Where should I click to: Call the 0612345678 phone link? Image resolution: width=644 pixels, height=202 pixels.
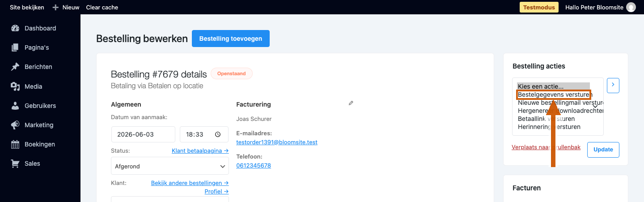[254, 165]
